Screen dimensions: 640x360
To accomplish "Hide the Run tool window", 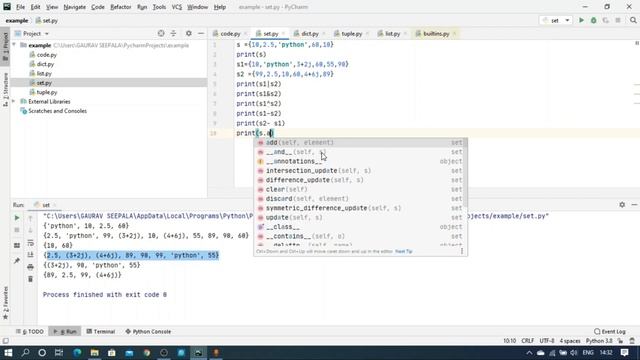I will point(634,204).
